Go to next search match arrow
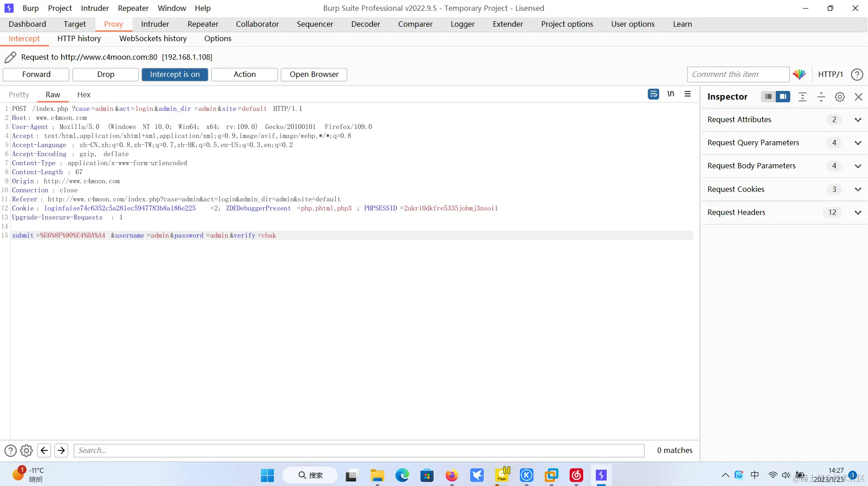This screenshot has height=486, width=868. (x=61, y=450)
